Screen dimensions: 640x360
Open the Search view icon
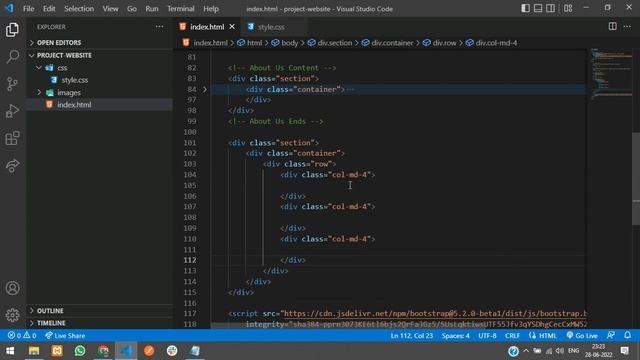(12, 57)
